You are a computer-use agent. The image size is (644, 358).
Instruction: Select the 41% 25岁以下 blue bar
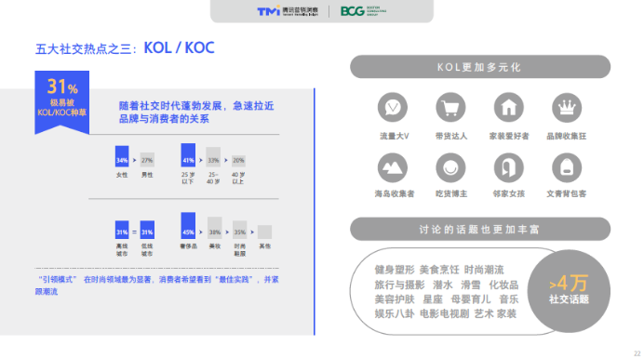point(188,155)
